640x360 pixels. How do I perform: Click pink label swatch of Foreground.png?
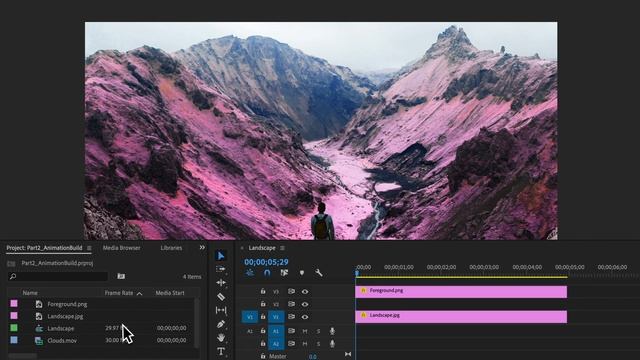tap(14, 304)
